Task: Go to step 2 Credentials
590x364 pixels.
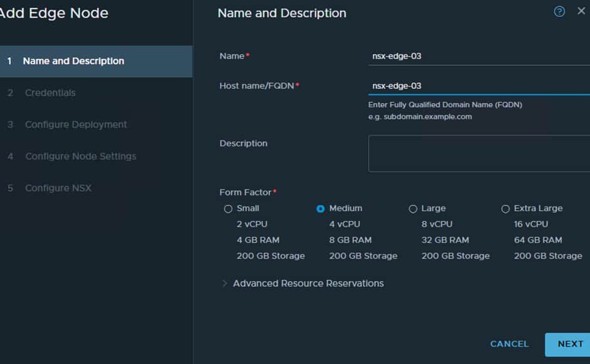Action: coord(50,93)
